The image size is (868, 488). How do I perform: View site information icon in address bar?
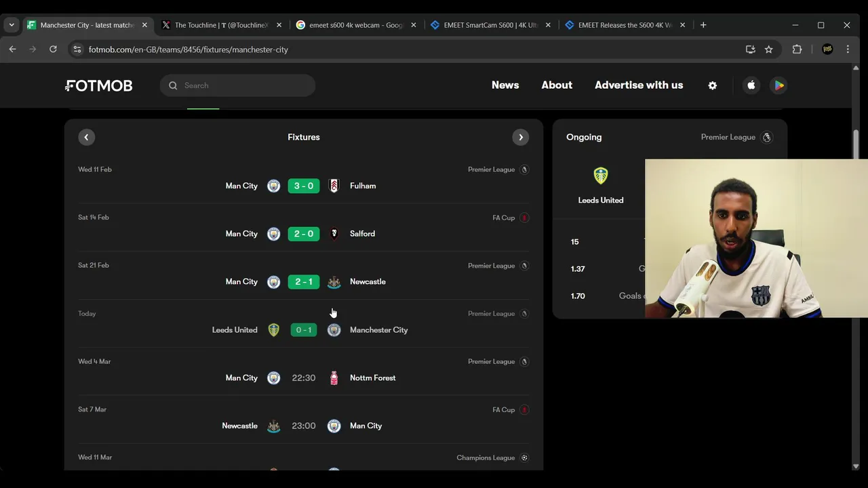pyautogui.click(x=77, y=49)
